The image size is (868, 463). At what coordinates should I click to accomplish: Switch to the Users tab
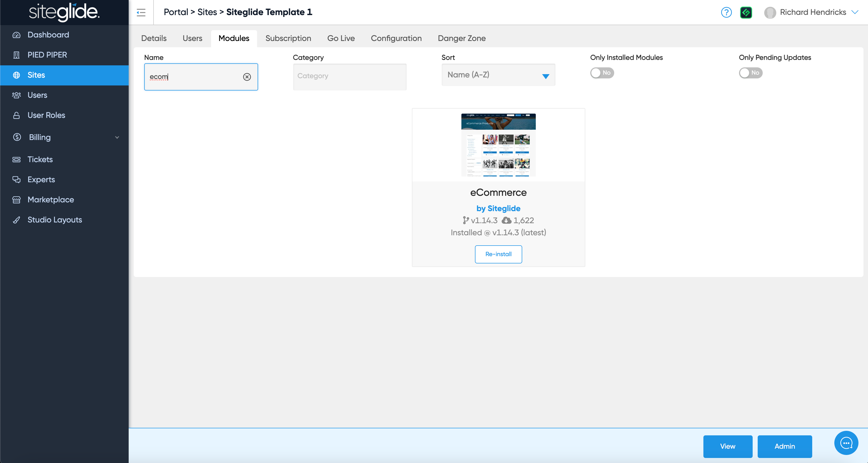coord(192,38)
